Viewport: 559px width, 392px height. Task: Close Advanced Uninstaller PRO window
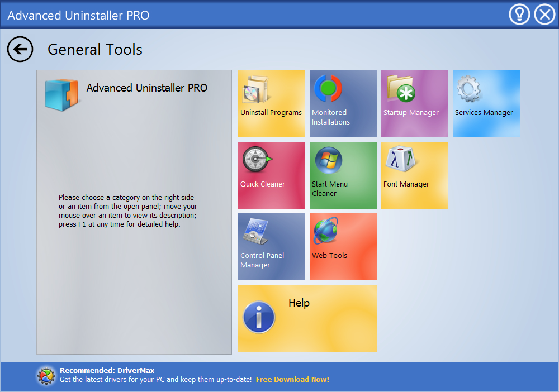pyautogui.click(x=544, y=15)
